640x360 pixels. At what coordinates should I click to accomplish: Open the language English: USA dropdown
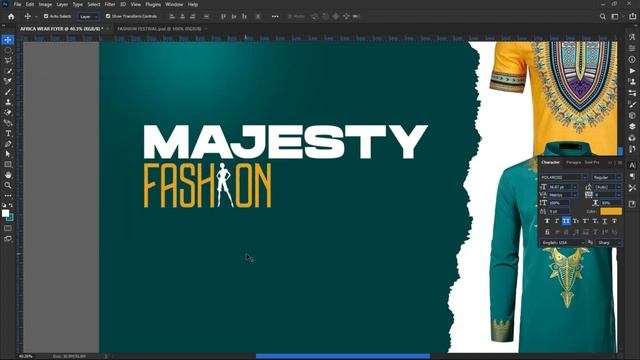pyautogui.click(x=563, y=242)
